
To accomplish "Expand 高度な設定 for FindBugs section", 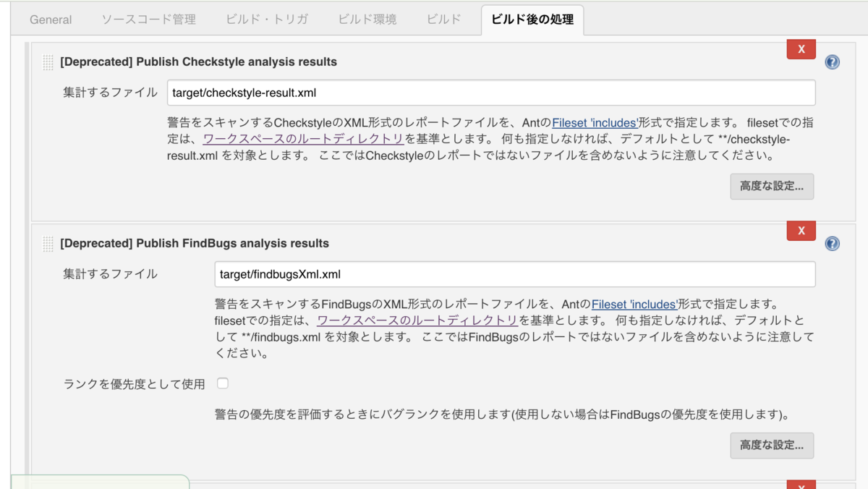I will tap(772, 446).
